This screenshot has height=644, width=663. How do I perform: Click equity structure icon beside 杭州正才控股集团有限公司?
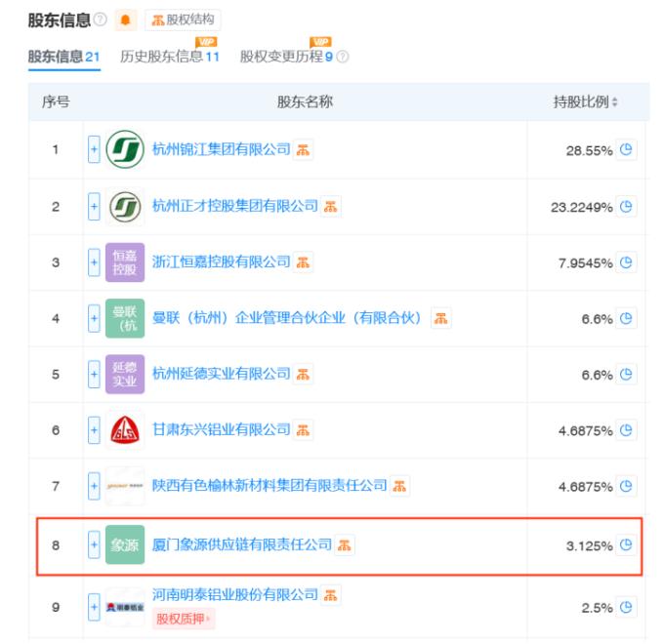coord(331,206)
